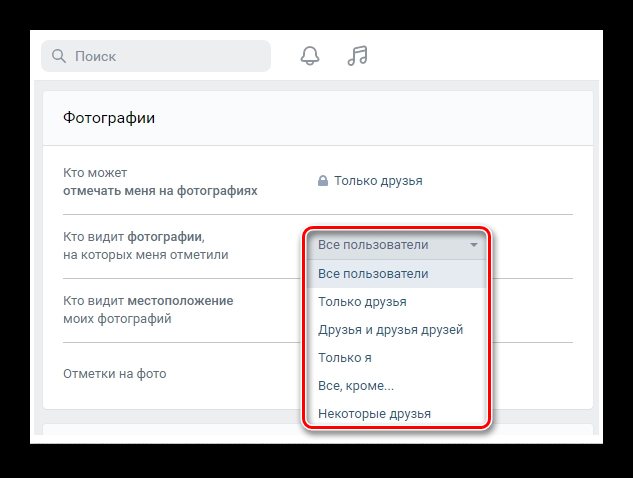This screenshot has height=478, width=633.
Task: Click the 'Фотографии' section heading
Action: [109, 118]
